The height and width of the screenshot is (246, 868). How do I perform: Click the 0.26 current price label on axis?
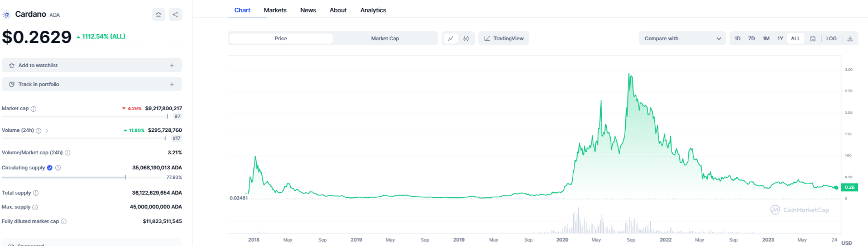[x=850, y=187]
